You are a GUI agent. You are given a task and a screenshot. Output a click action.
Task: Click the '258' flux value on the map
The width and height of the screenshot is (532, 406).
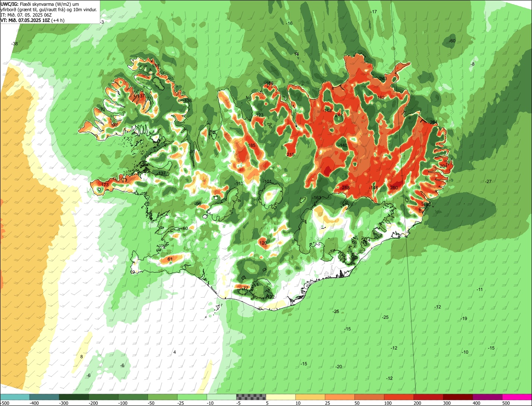pos(346,188)
